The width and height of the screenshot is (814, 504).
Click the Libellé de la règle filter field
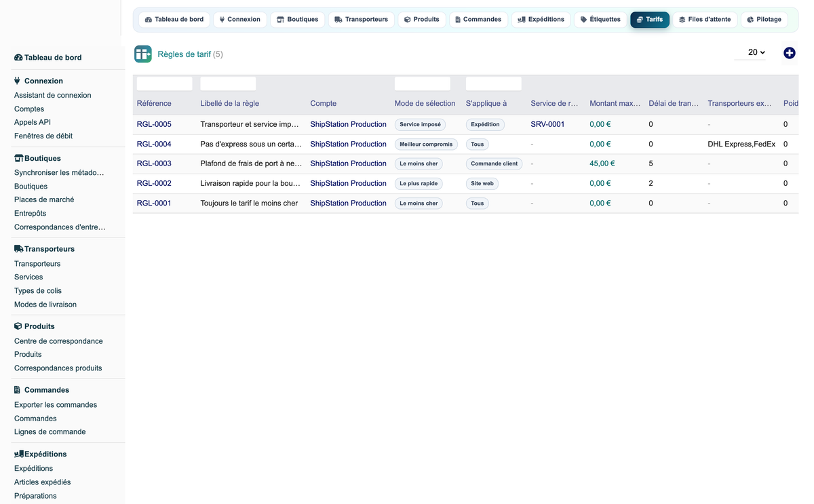pyautogui.click(x=228, y=83)
